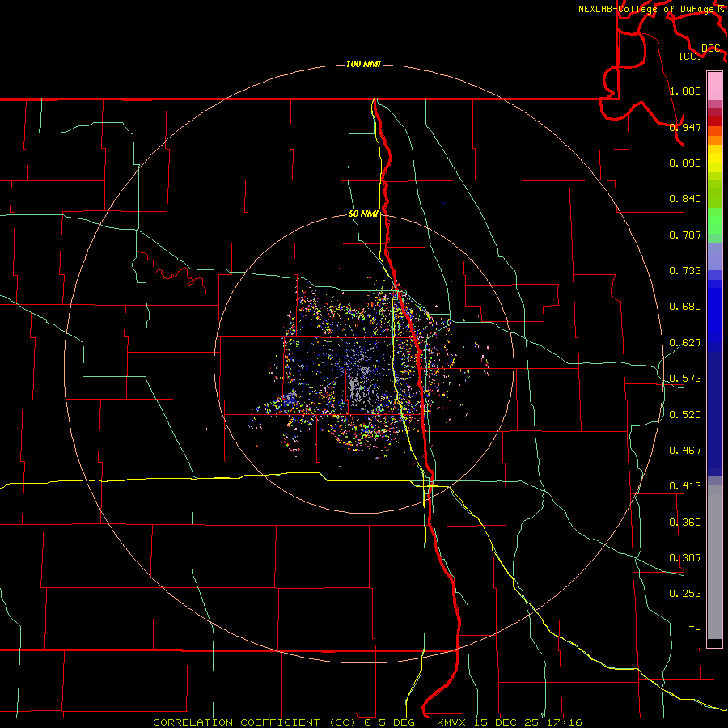Click the 0.733 legend value
The width and height of the screenshot is (728, 728).
(x=685, y=271)
